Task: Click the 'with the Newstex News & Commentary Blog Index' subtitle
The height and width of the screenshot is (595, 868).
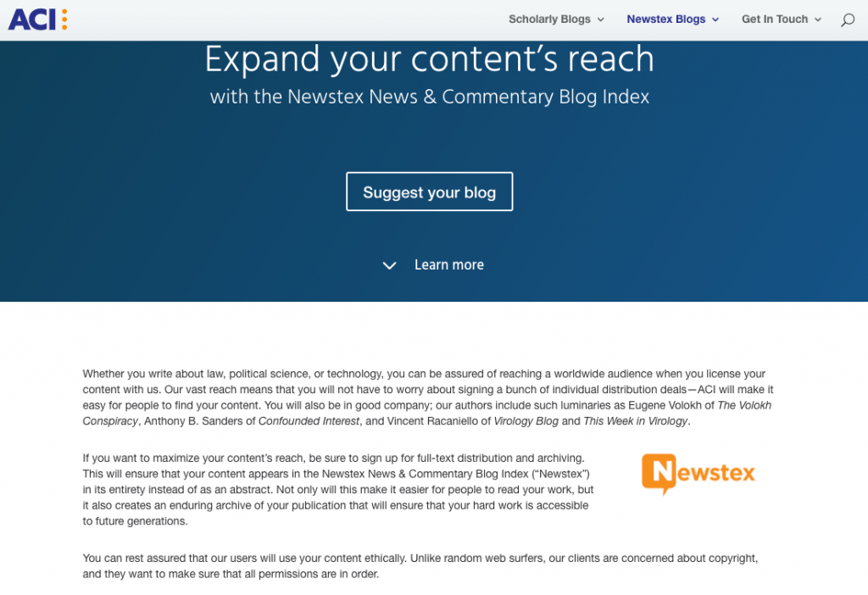Action: coord(430,97)
